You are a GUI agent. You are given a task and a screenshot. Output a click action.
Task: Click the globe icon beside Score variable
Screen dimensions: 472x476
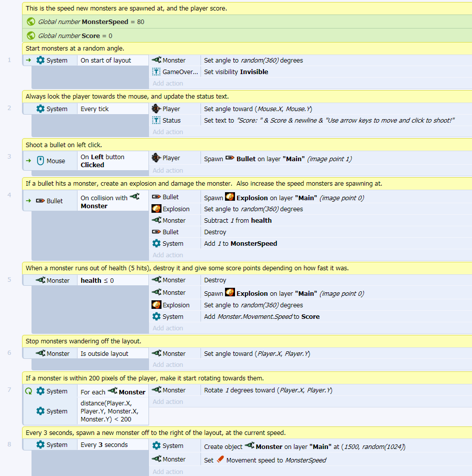[31, 36]
